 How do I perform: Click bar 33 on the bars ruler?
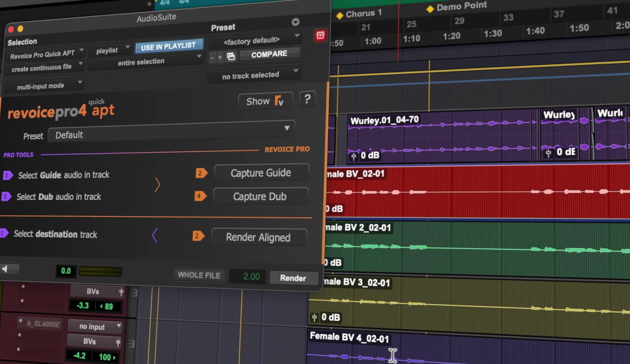[x=508, y=18]
